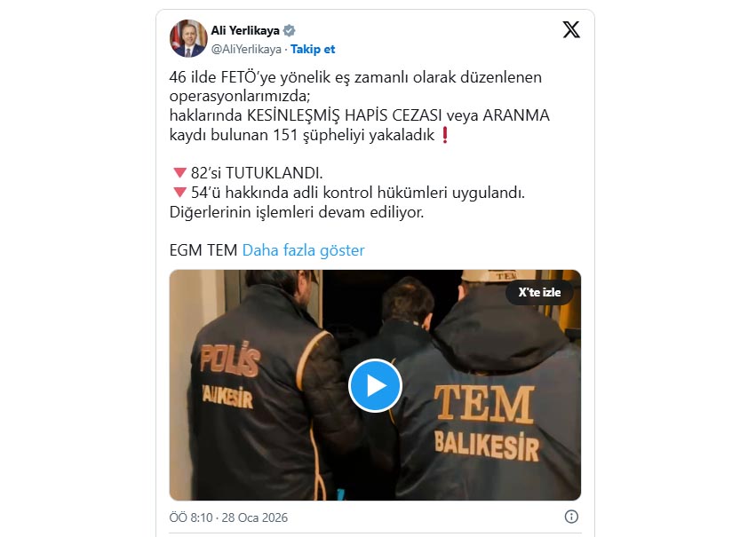The width and height of the screenshot is (756, 537).
Task: Click the blue verified badge icon
Action: click(x=289, y=31)
